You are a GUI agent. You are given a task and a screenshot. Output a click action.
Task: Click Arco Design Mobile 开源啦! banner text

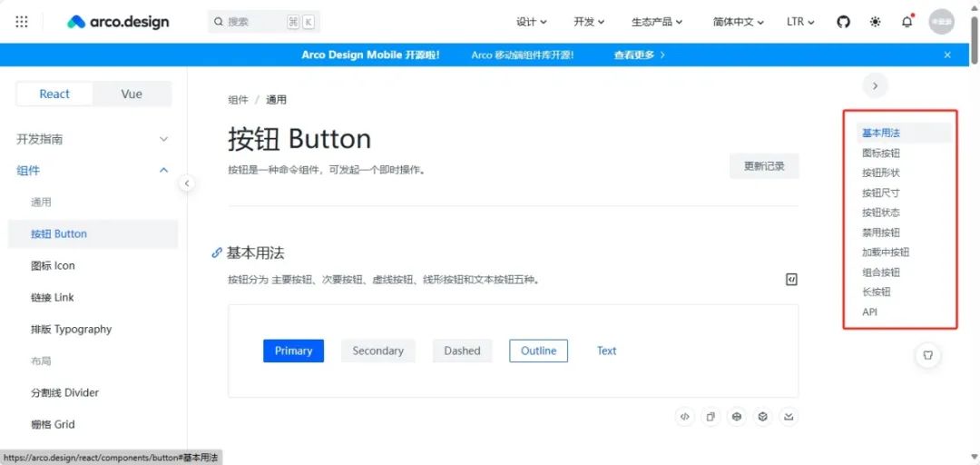[370, 55]
